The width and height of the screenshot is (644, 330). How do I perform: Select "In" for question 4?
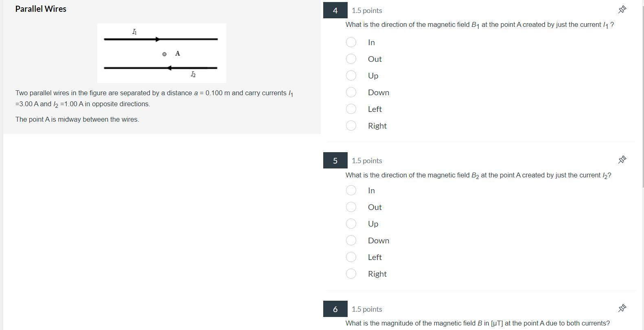pyautogui.click(x=351, y=42)
